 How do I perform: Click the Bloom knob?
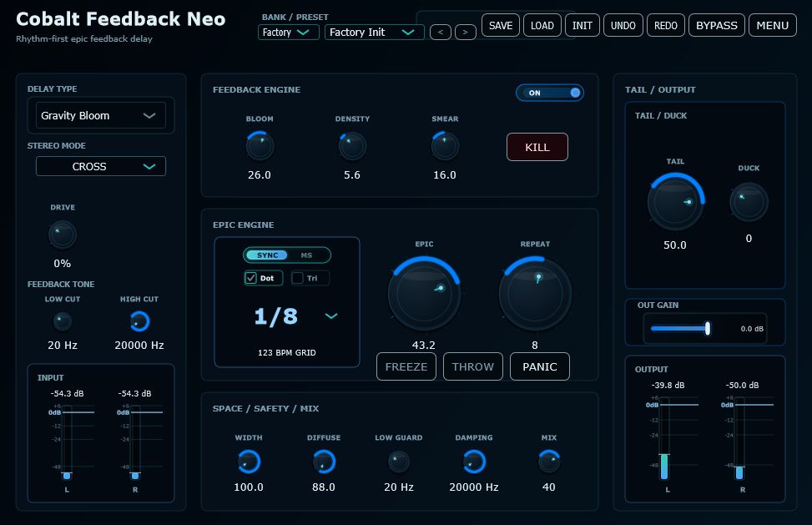[x=260, y=146]
